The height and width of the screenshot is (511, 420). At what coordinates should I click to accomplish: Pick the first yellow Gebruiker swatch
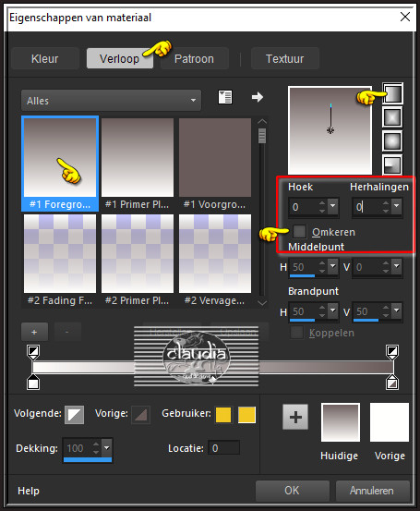tap(223, 415)
